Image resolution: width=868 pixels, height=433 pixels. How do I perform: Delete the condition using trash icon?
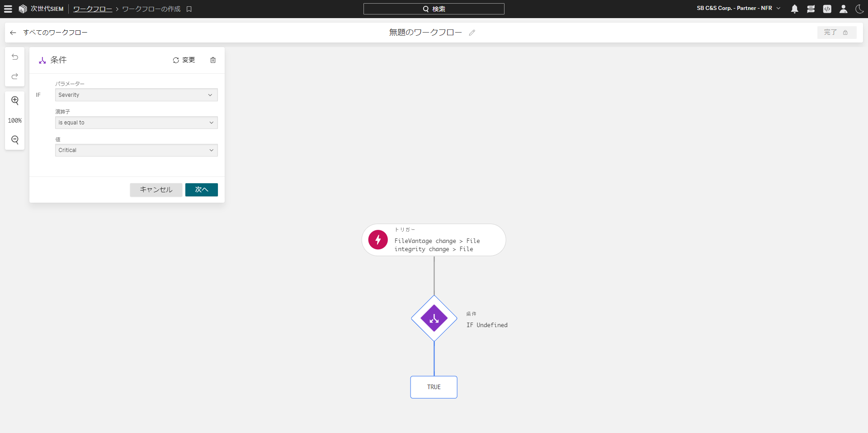pyautogui.click(x=213, y=60)
